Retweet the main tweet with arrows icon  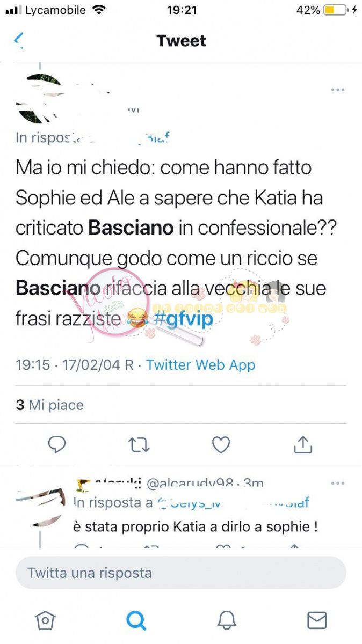pos(139,444)
